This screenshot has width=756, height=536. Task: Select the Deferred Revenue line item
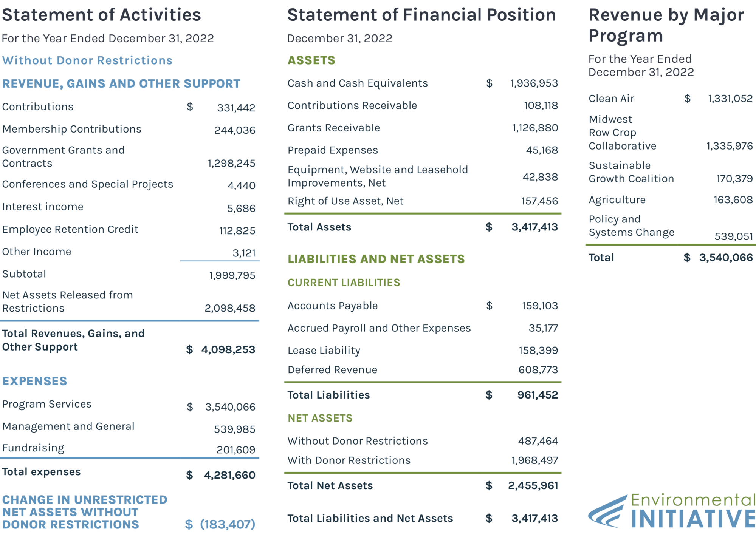[332, 370]
